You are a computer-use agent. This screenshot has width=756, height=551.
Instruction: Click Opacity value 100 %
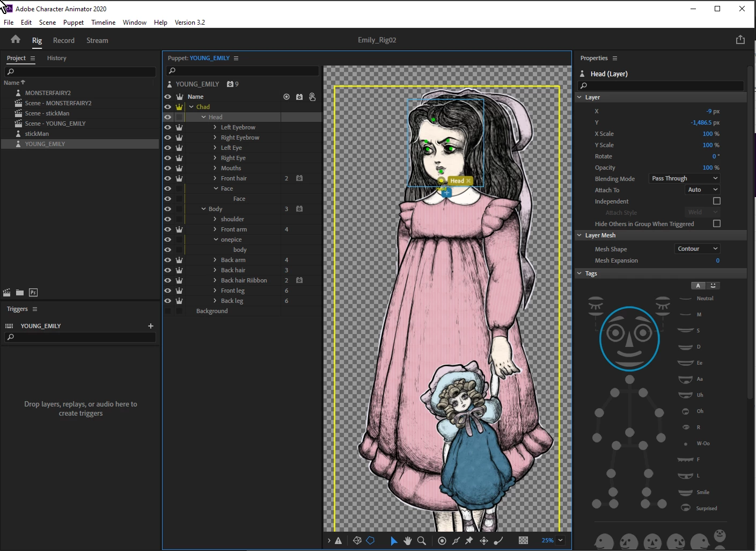[711, 168]
